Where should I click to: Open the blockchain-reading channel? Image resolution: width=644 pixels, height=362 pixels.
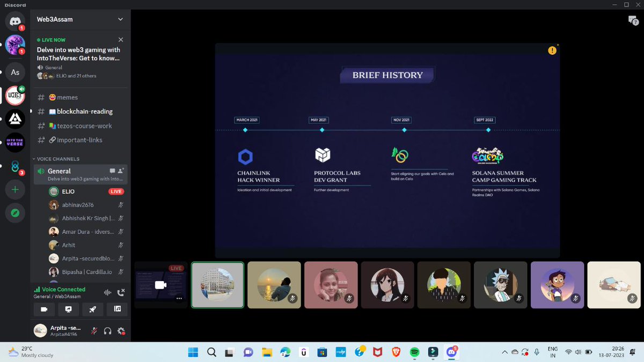pyautogui.click(x=80, y=112)
